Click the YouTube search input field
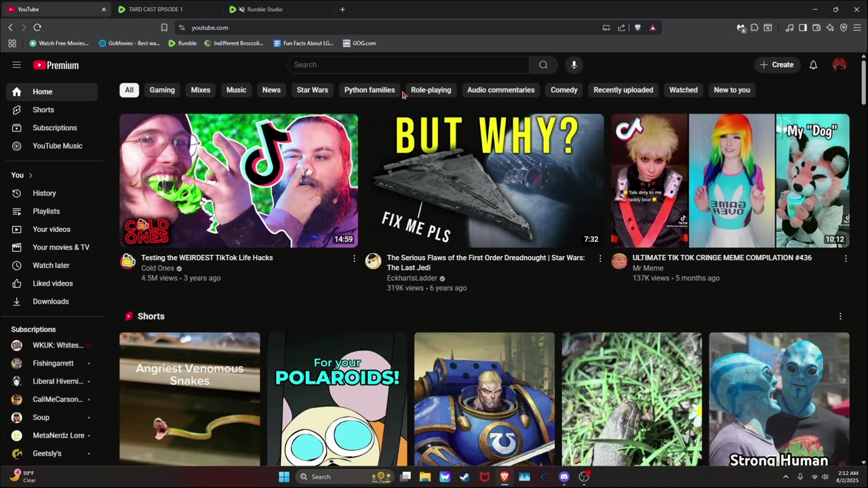 (408, 65)
